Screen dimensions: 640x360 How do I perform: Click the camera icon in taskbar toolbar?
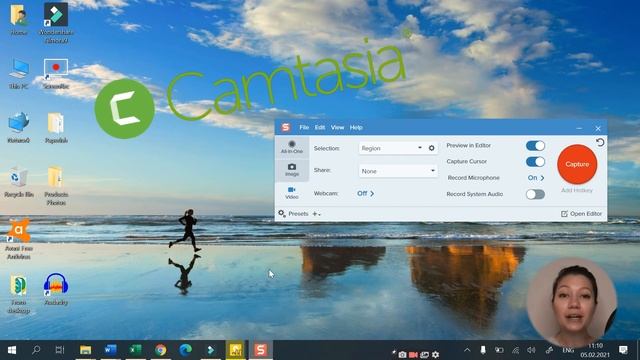(x=402, y=355)
